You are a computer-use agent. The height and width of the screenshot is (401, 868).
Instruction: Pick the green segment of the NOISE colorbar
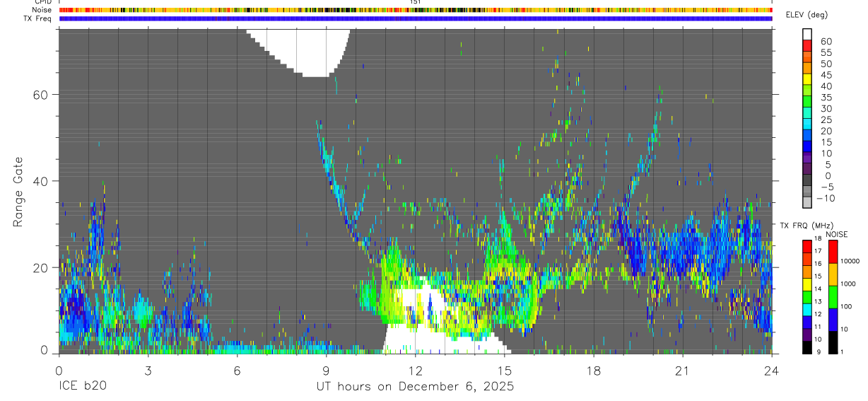[x=833, y=297]
